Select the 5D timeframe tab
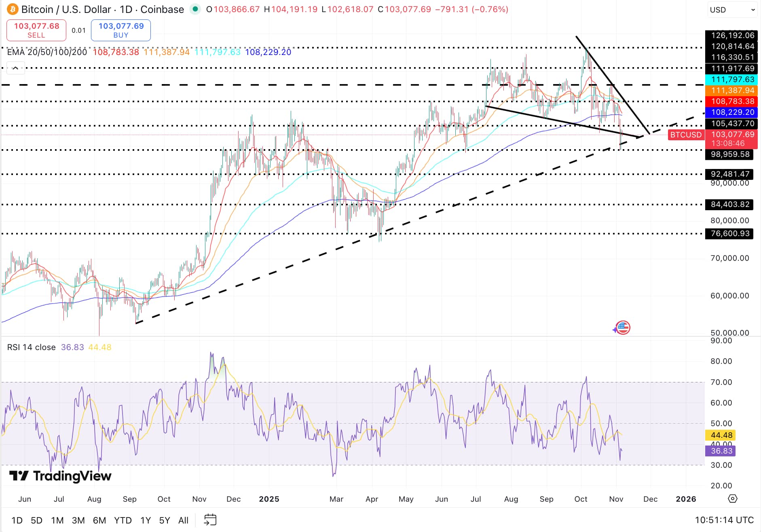Screen dimensions: 761x532 click(x=38, y=520)
